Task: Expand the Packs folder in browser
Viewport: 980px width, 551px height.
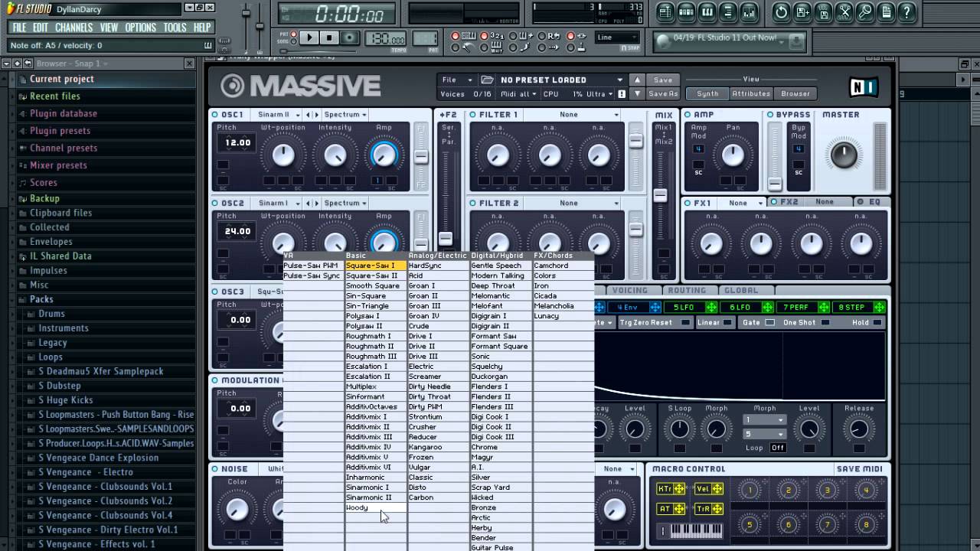Action: pos(41,299)
